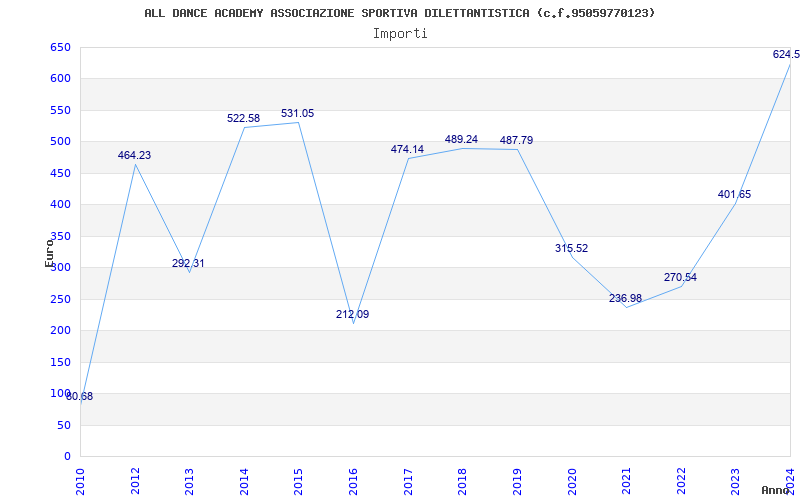Click the y-axis value 600

[x=60, y=79]
